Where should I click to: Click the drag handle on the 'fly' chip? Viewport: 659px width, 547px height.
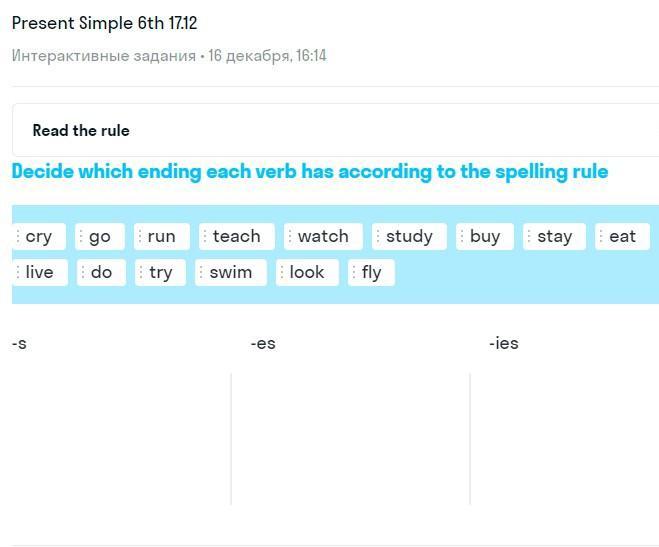point(354,272)
